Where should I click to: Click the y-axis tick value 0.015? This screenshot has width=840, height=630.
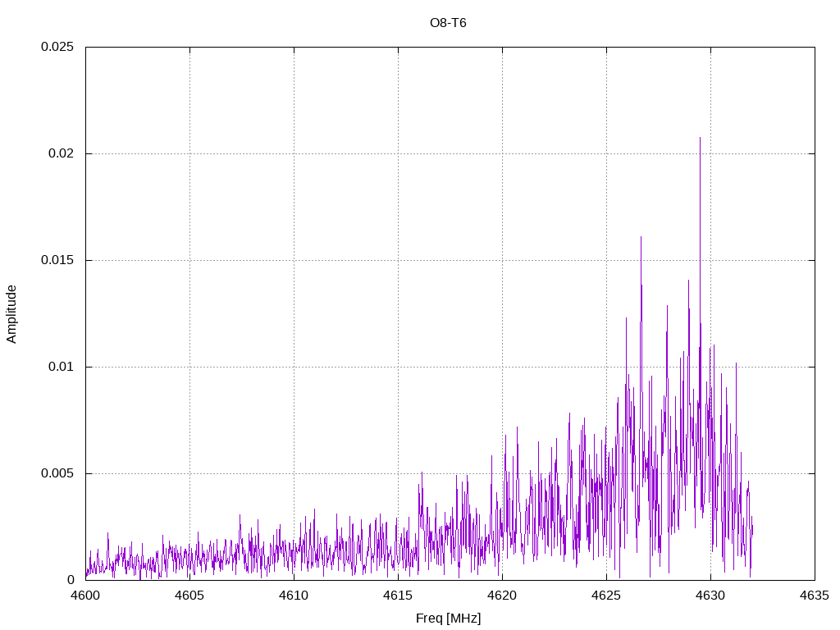click(57, 260)
